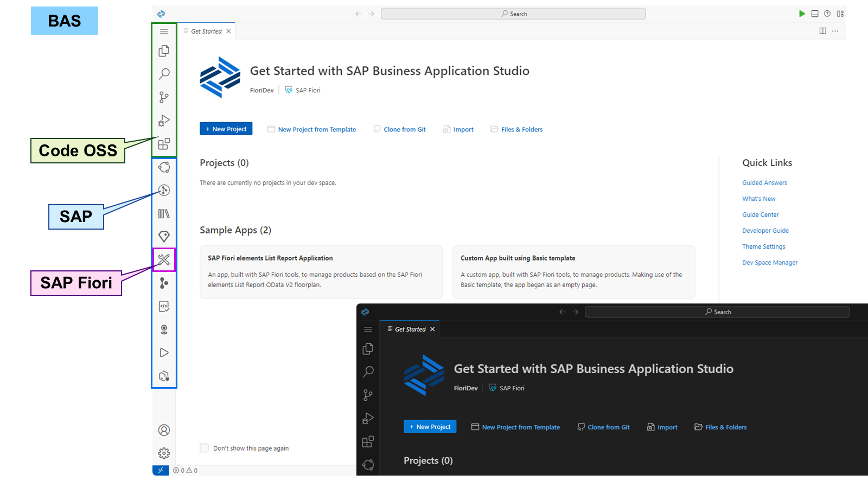The width and height of the screenshot is (868, 481).
Task: Click search box in dark title bar
Action: (x=717, y=312)
